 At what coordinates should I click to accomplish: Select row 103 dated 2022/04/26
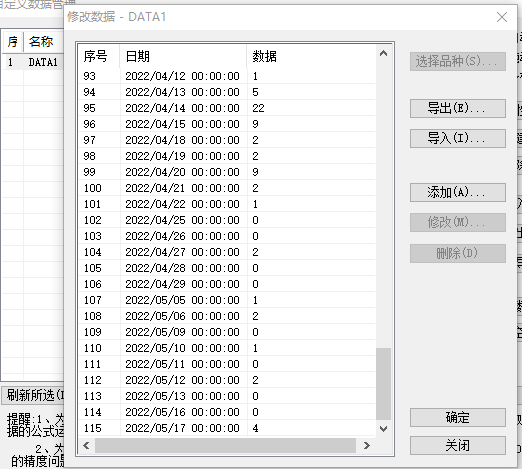click(227, 236)
